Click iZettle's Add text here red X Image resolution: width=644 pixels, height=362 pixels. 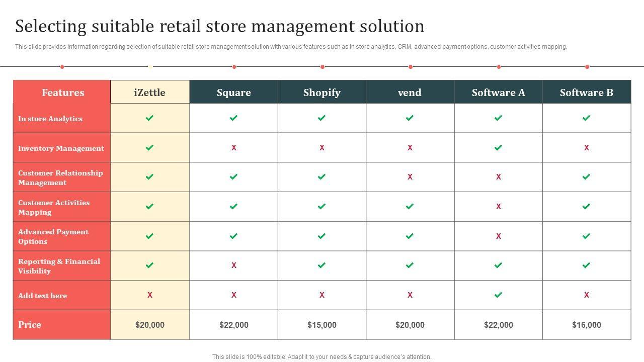(x=149, y=295)
